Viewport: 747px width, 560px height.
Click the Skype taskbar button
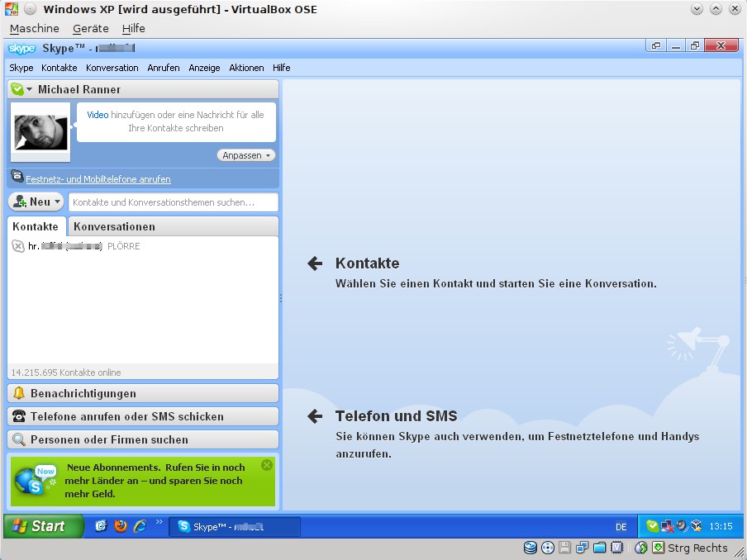235,527
